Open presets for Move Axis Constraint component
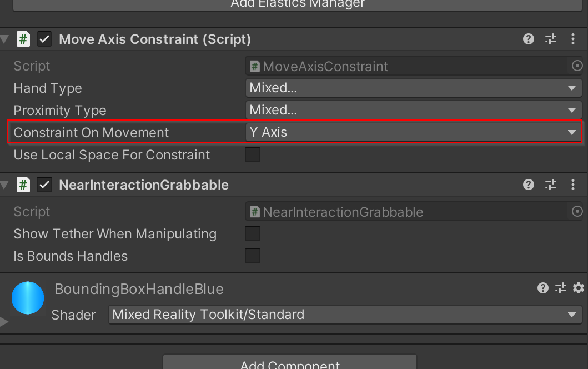The image size is (588, 369). tap(550, 39)
